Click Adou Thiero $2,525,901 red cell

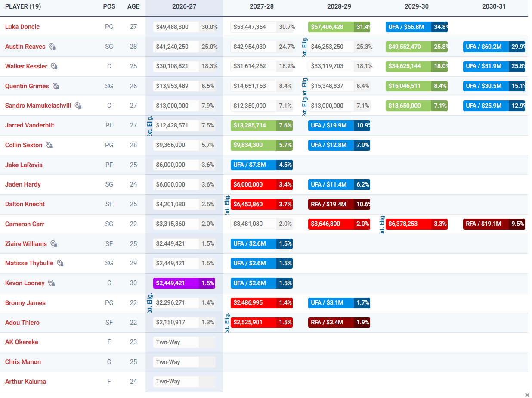[262, 323]
